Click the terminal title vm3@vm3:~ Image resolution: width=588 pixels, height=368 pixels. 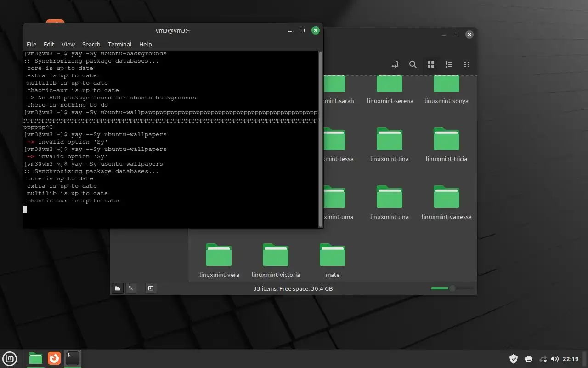point(173,30)
